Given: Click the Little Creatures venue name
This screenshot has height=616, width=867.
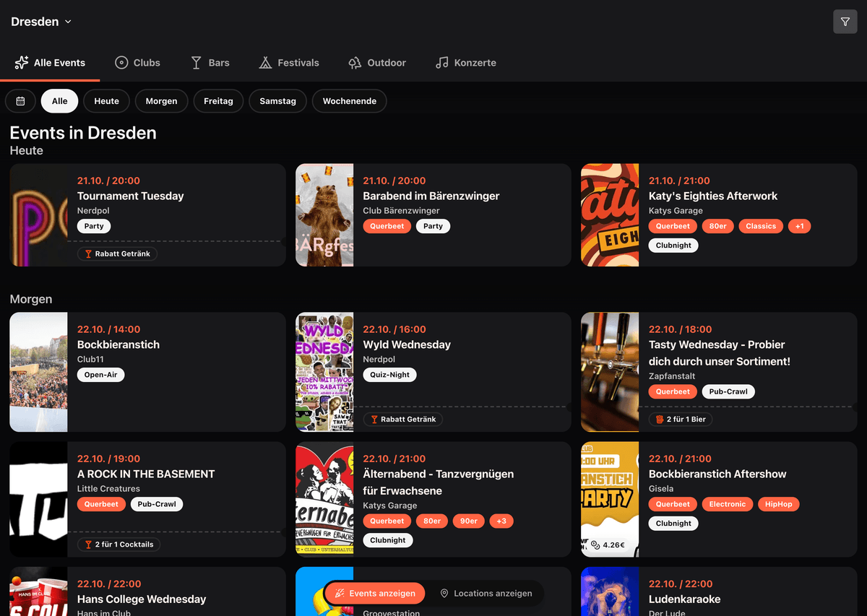Looking at the screenshot, I should (x=108, y=489).
